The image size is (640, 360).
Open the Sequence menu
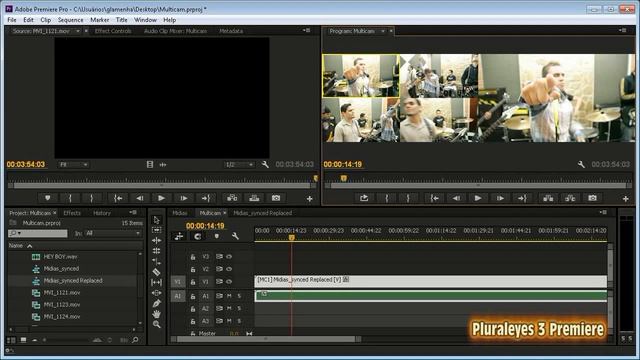71,20
